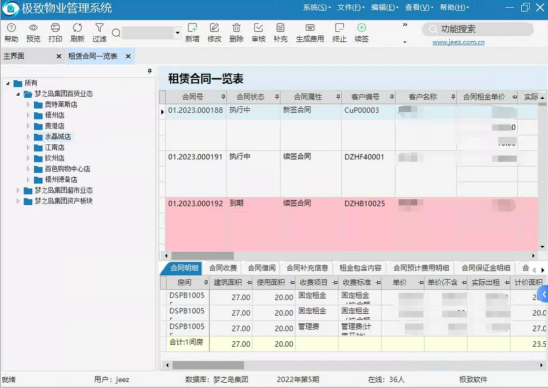
Task: Click the blue side-panel chevron at right edge
Action: tap(543, 294)
